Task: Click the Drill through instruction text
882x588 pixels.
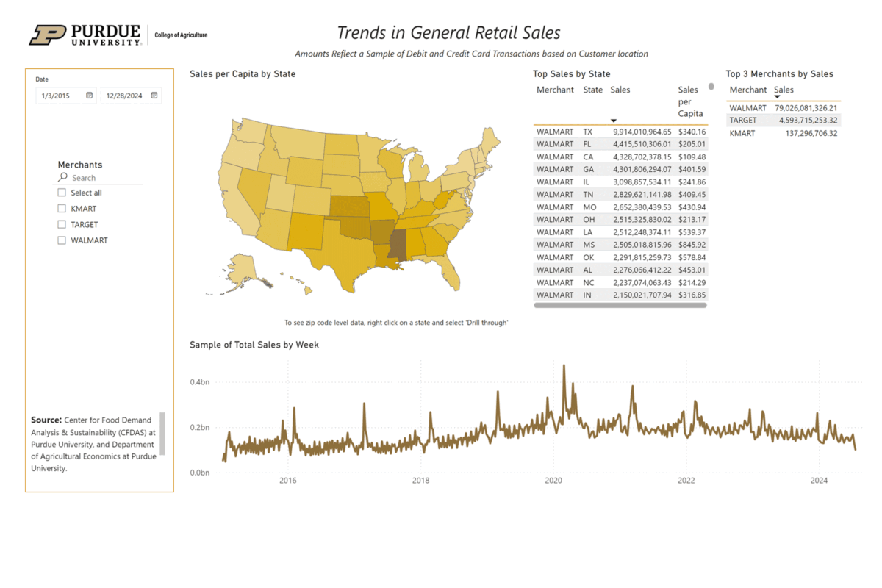Action: click(x=397, y=323)
